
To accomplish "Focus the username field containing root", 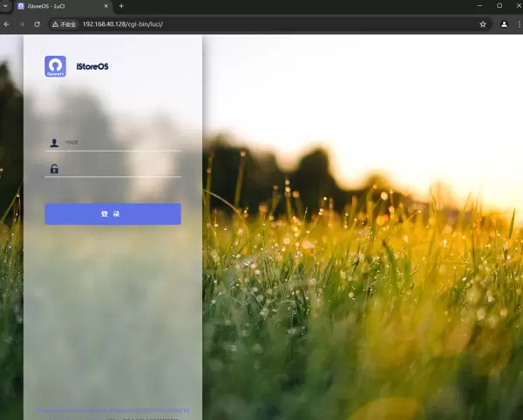I will click(x=120, y=142).
